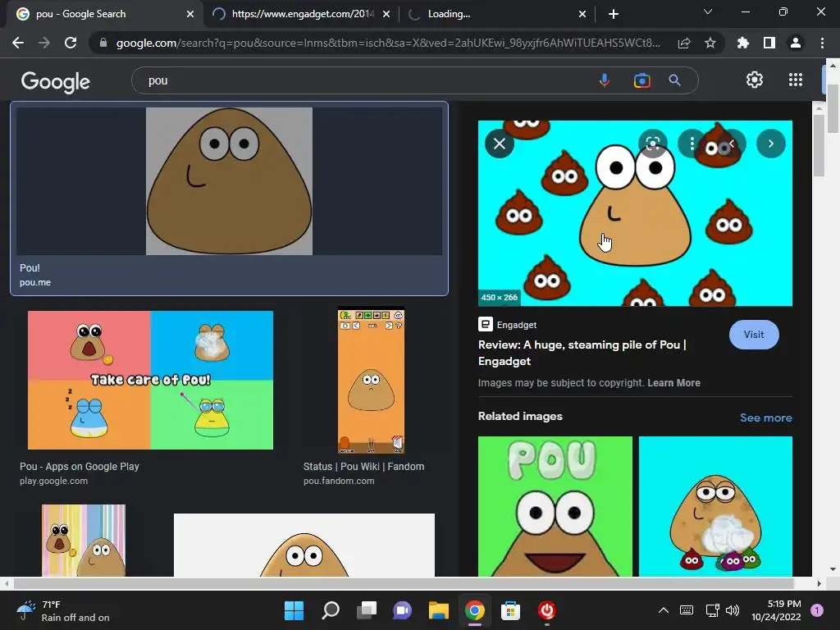This screenshot has width=840, height=630.
Task: Visit the Engadget page
Action: click(x=754, y=335)
